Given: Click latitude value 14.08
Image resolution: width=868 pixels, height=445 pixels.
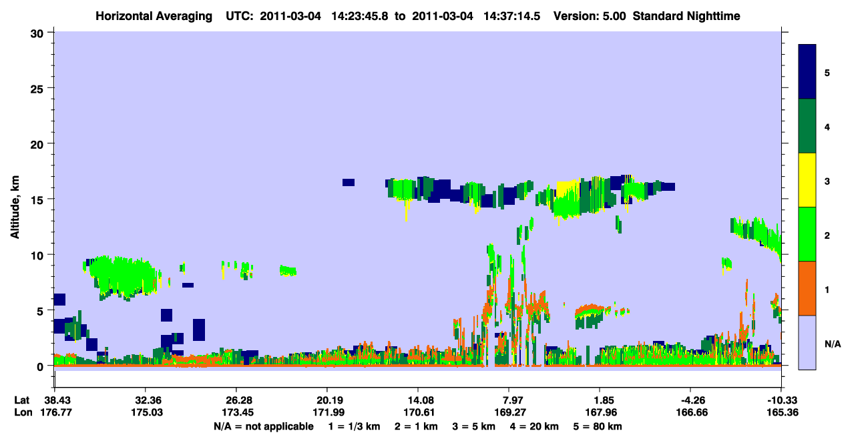Looking at the screenshot, I should click(418, 400).
